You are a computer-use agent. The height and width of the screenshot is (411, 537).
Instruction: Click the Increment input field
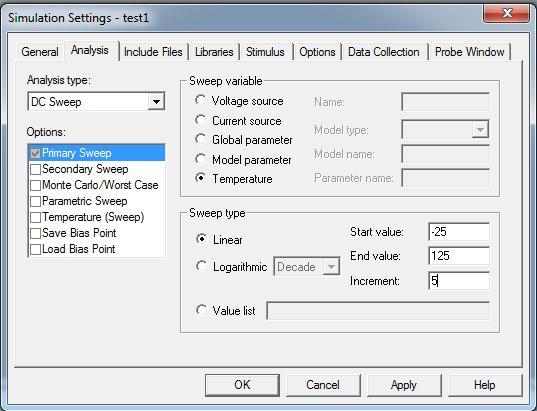[x=459, y=281]
